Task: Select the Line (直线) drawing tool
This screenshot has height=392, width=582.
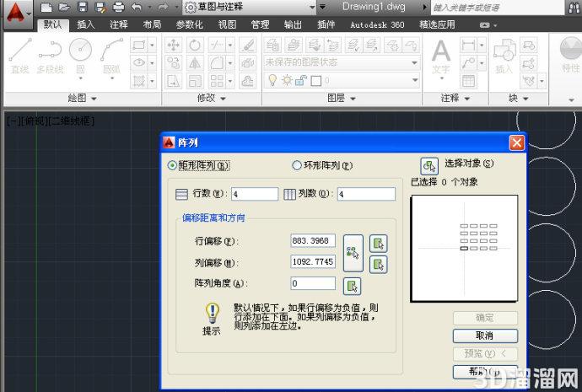Action: click(20, 55)
